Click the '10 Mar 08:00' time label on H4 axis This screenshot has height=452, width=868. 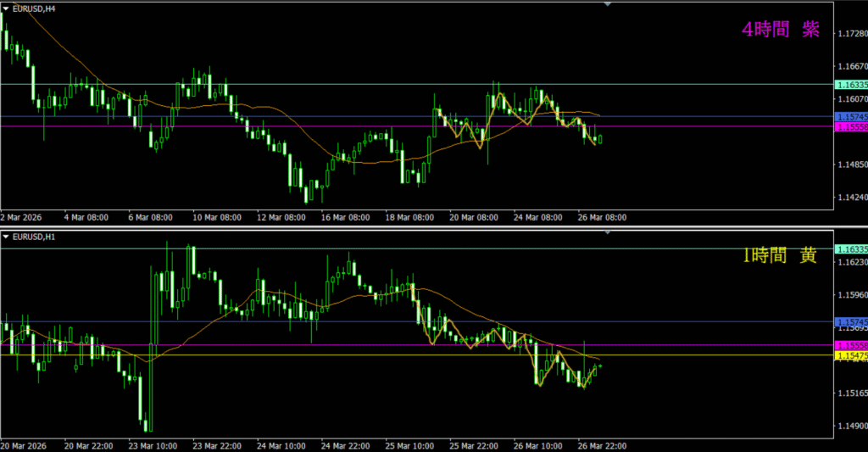(216, 218)
